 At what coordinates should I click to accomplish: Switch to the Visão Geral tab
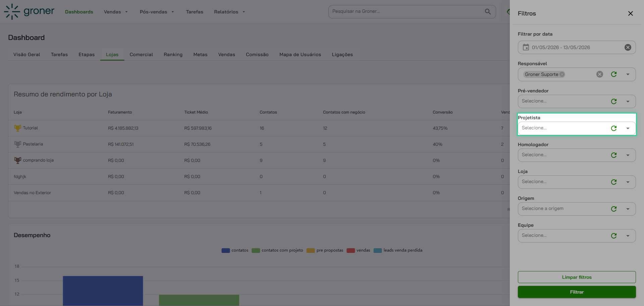[26, 54]
